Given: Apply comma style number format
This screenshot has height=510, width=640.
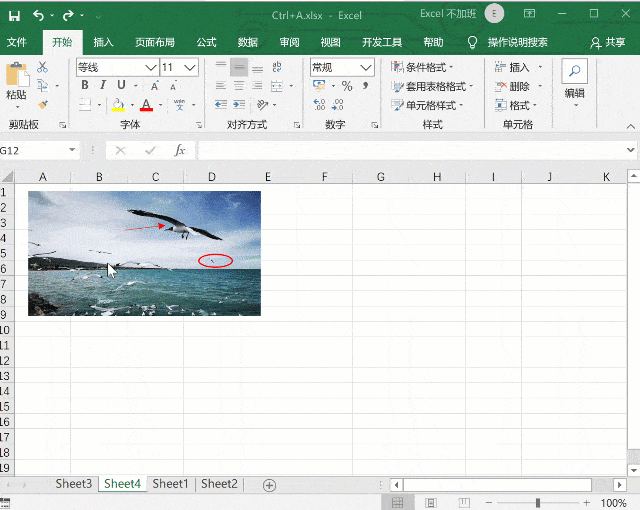Looking at the screenshot, I should click(x=366, y=86).
